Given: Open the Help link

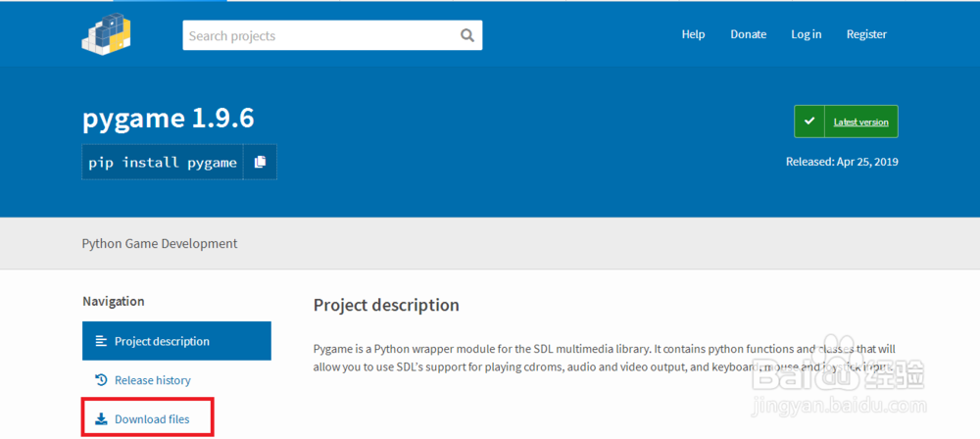Looking at the screenshot, I should click(693, 34).
